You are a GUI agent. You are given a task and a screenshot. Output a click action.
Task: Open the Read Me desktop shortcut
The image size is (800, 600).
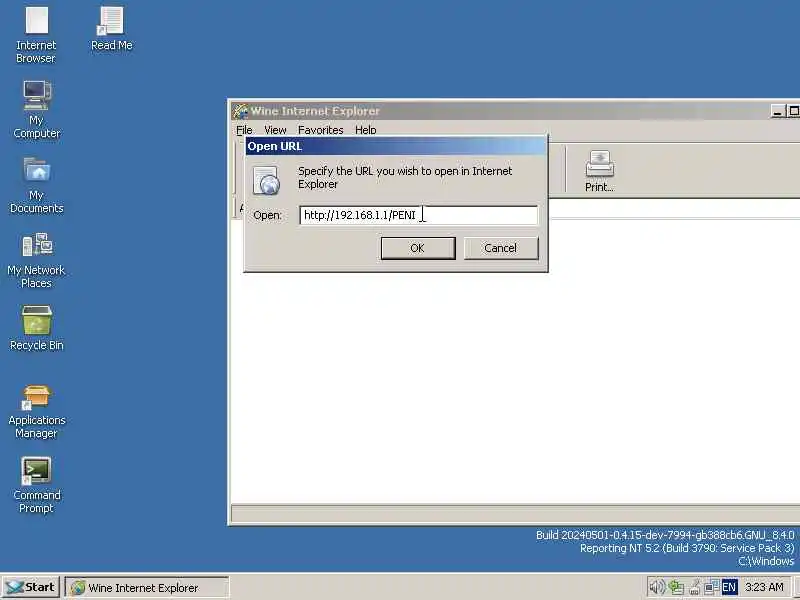click(x=111, y=29)
